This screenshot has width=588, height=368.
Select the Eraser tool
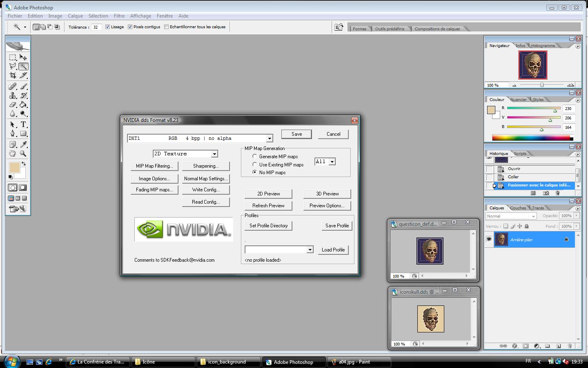tap(13, 104)
